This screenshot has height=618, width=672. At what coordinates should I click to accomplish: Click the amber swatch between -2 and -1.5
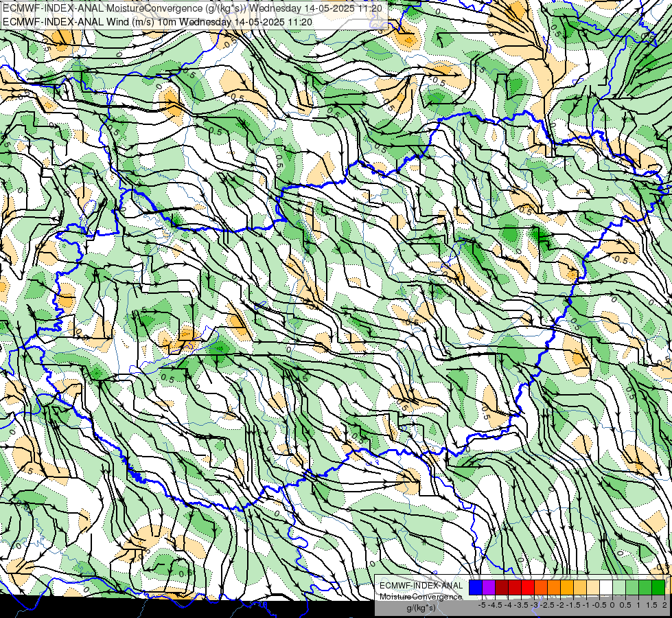pos(567,588)
